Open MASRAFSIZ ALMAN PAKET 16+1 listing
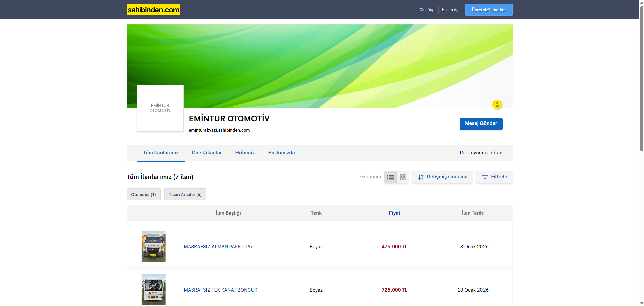 click(220, 247)
